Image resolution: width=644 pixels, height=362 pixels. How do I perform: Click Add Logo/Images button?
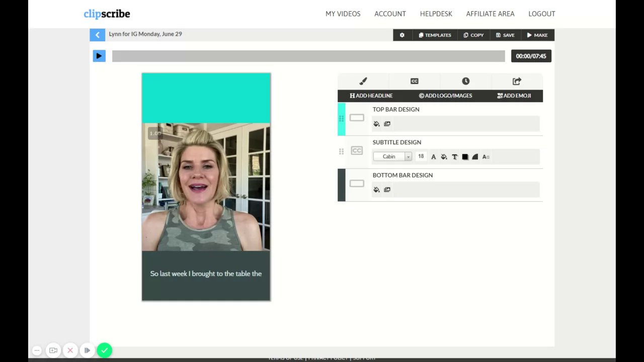pos(445,96)
